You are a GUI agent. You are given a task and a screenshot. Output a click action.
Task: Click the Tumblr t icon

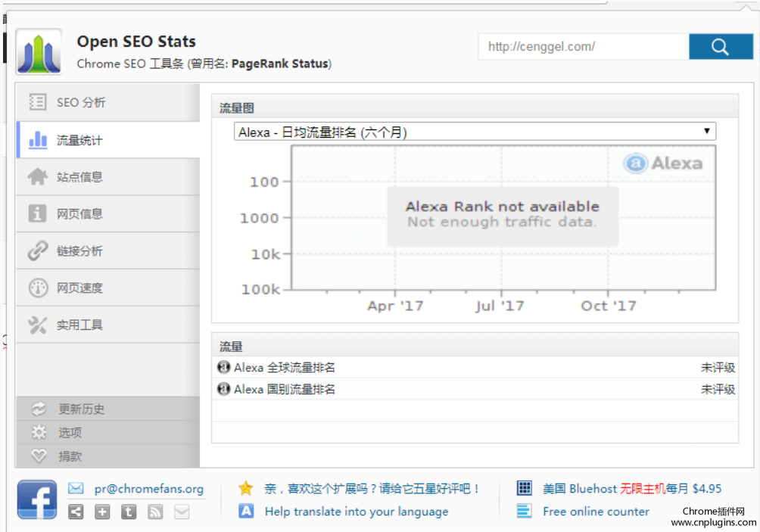129,512
